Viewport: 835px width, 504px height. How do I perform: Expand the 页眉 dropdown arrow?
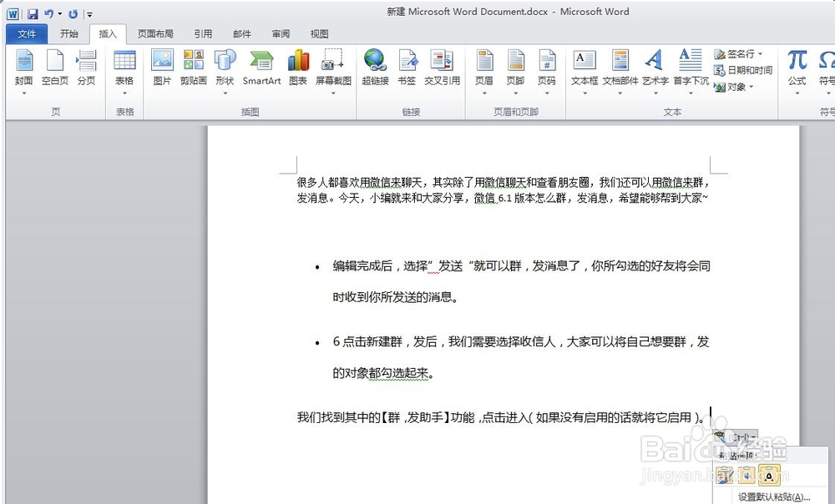484,93
